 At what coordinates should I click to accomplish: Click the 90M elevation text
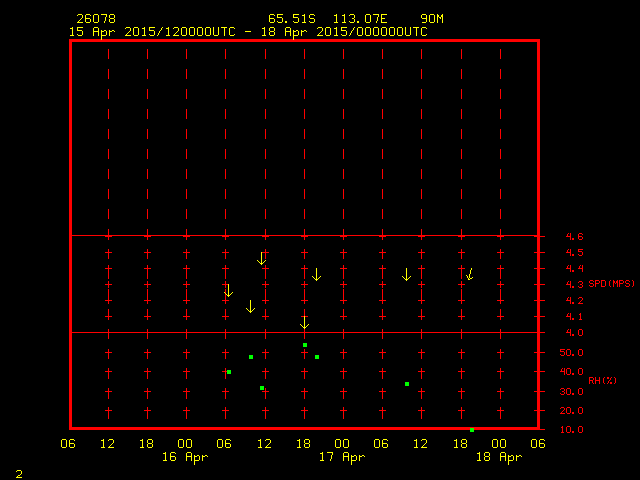click(432, 19)
